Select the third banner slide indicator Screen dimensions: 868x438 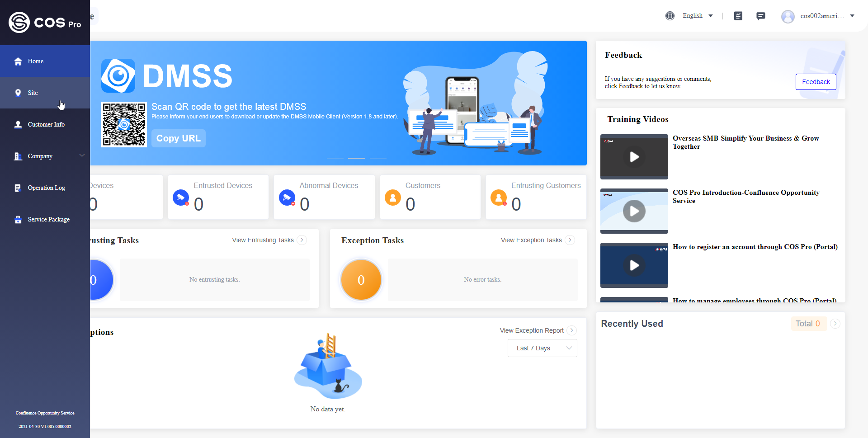[x=378, y=158]
